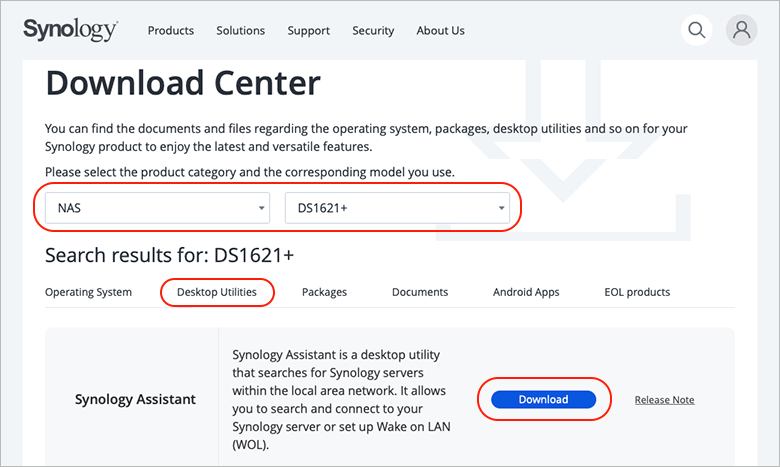Switch to the Operating System tab
The image size is (780, 467).
coord(89,292)
